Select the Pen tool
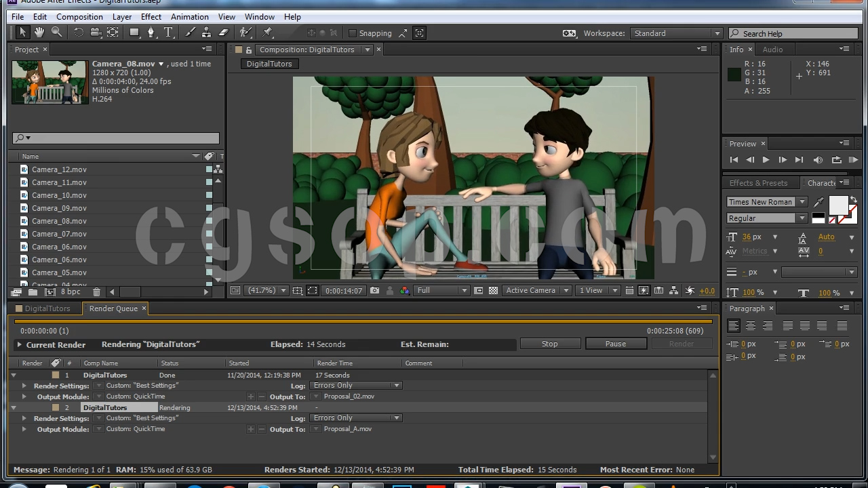This screenshot has height=488, width=868. tap(151, 33)
